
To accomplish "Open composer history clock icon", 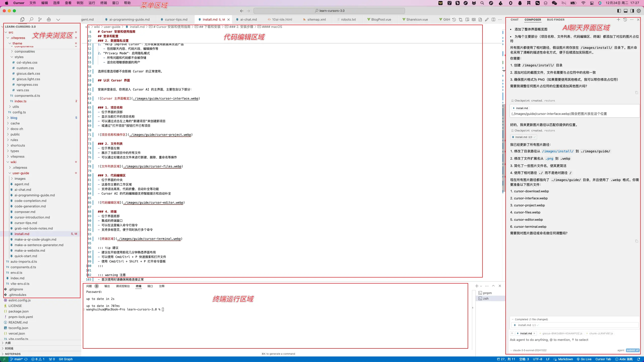I will [625, 20].
